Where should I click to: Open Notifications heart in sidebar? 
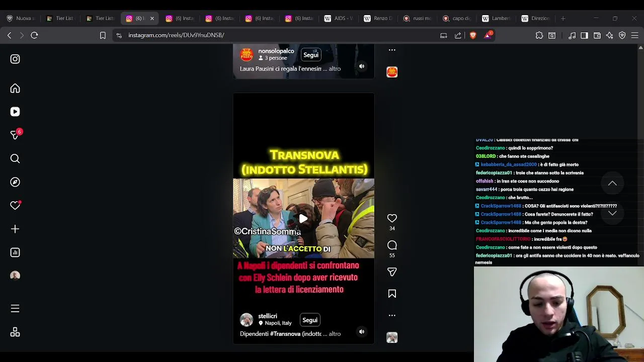15,205
